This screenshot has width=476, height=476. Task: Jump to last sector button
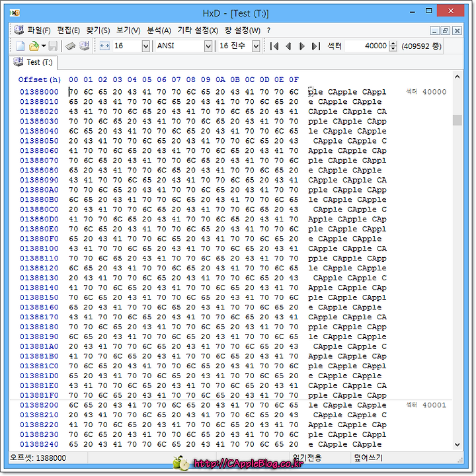pyautogui.click(x=316, y=46)
